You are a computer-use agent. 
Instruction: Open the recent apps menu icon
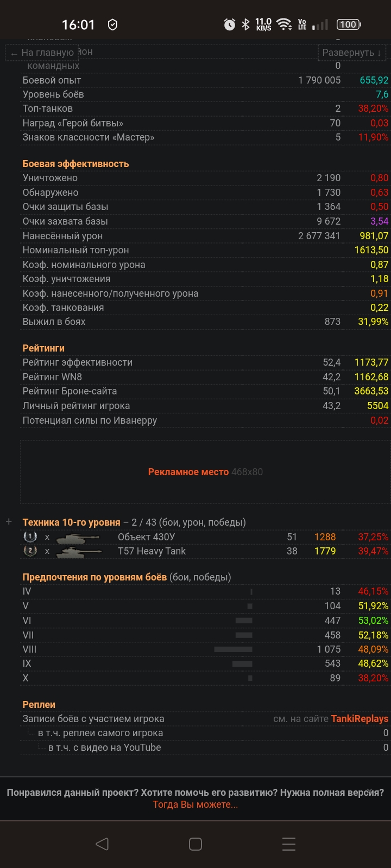pos(289,844)
